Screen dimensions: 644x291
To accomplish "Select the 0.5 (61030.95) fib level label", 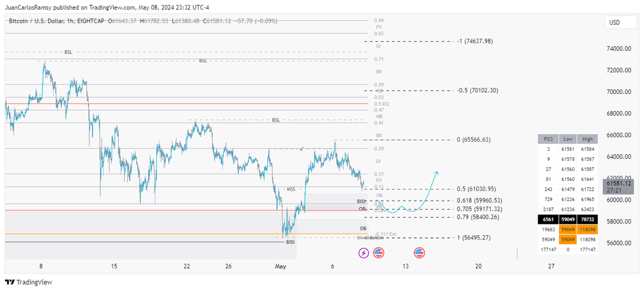I will pos(476,189).
